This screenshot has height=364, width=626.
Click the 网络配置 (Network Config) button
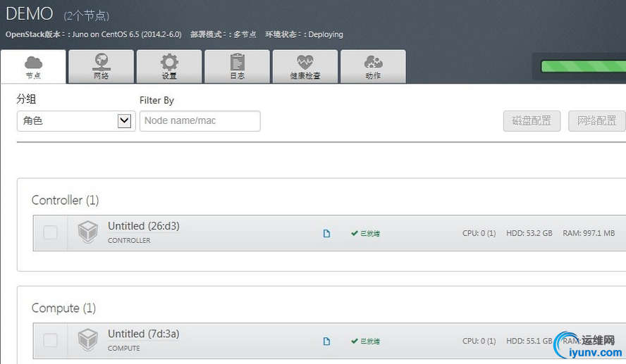597,121
